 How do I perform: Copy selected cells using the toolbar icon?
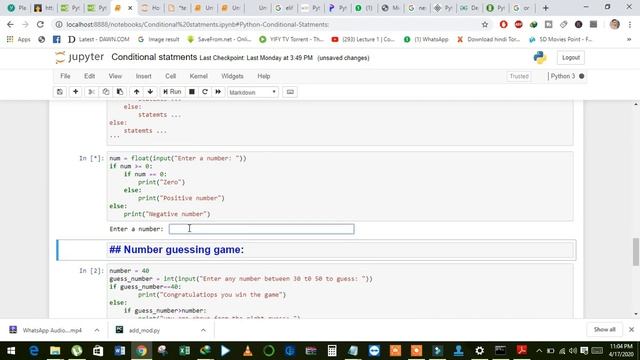106,92
